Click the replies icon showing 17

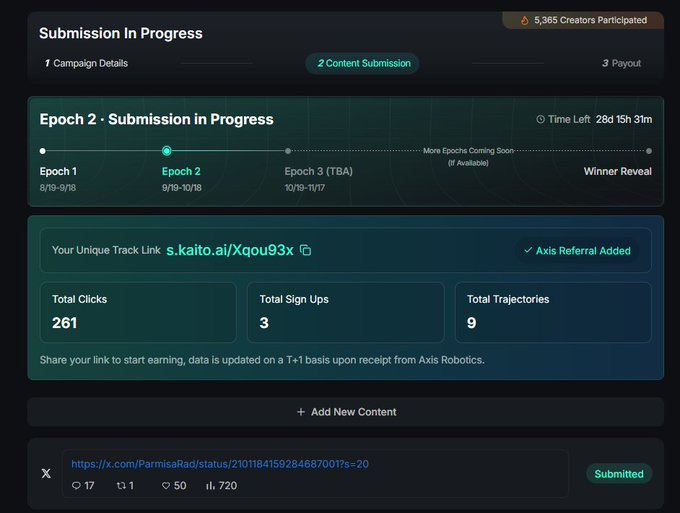76,486
